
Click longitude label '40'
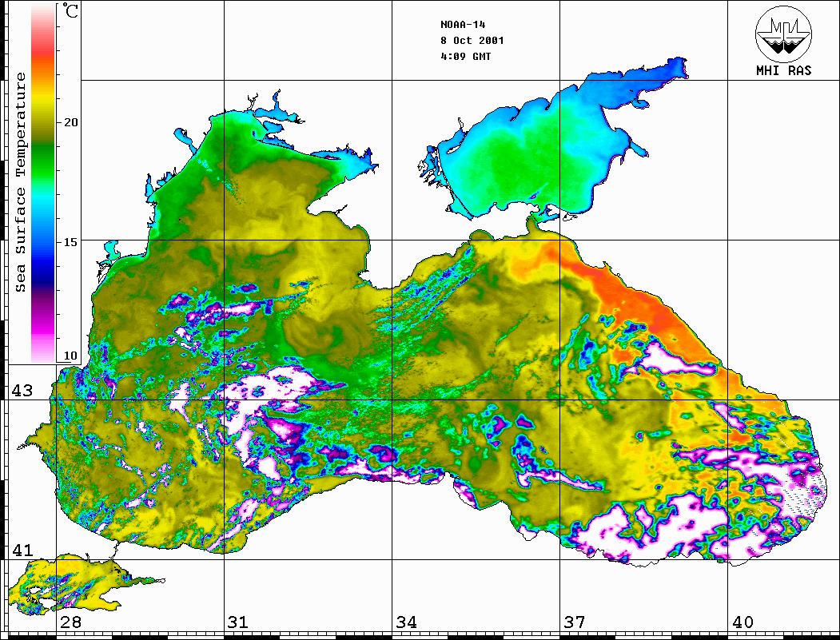pyautogui.click(x=742, y=622)
